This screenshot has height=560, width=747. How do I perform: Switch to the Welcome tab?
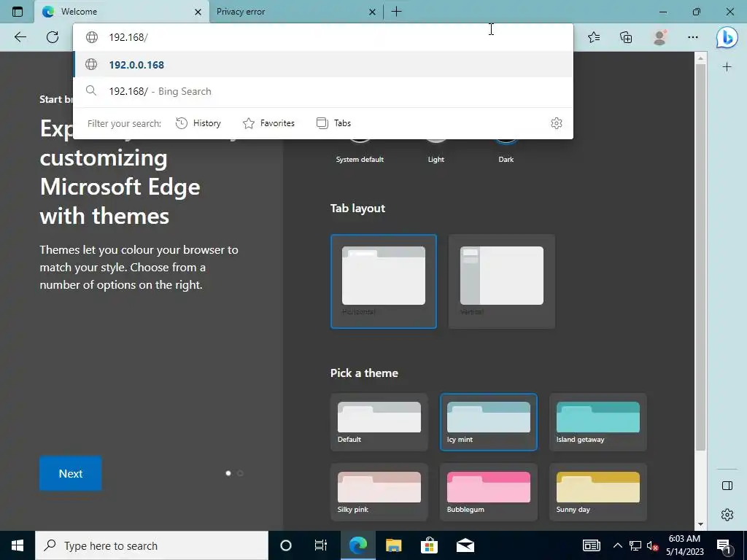(x=122, y=12)
